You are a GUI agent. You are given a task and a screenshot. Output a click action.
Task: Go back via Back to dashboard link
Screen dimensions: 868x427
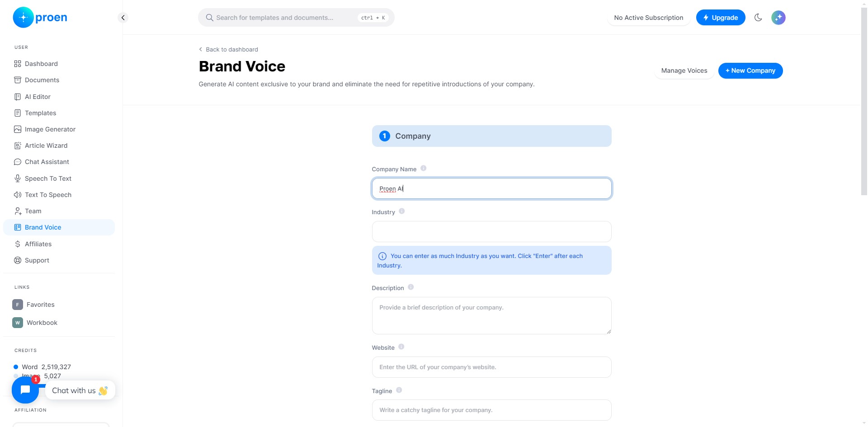228,49
